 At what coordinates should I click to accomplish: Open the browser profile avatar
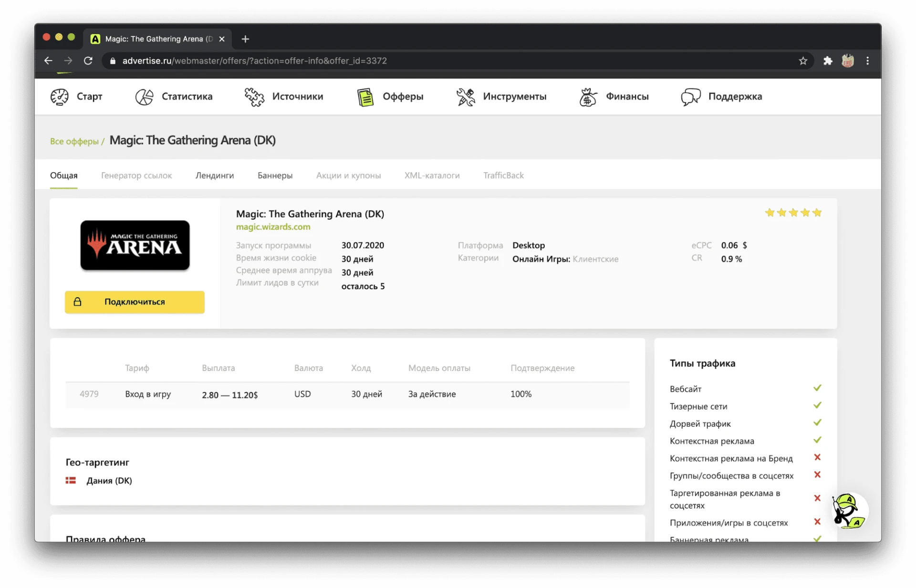(x=848, y=61)
